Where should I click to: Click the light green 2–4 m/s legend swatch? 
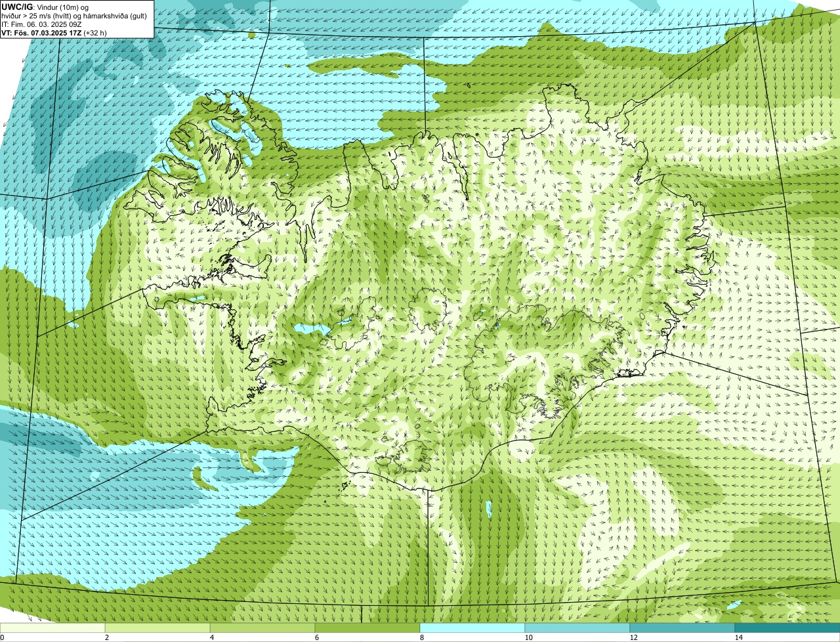coord(157,628)
